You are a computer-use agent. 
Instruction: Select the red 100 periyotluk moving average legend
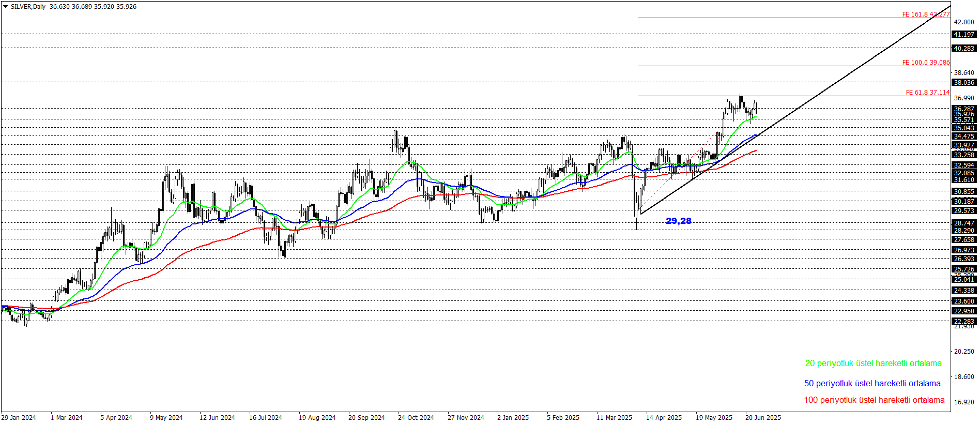[x=874, y=400]
